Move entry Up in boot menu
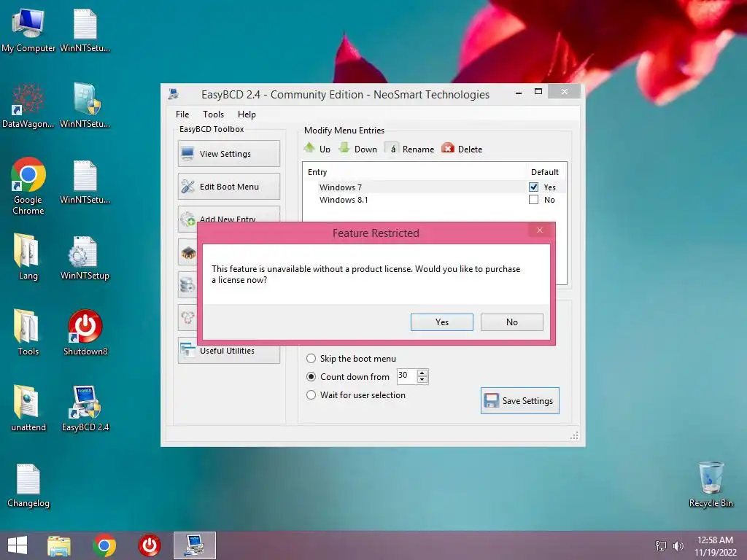The image size is (747, 560). click(x=317, y=149)
